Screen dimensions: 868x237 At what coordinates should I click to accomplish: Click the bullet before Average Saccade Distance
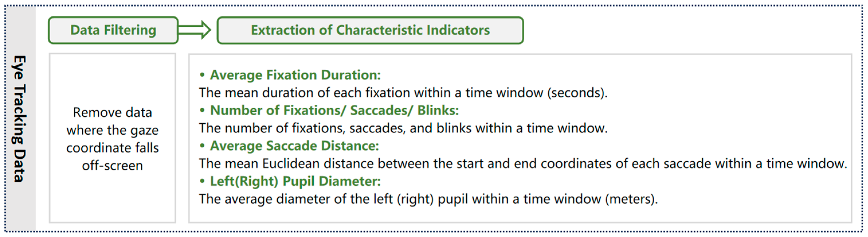[202, 145]
